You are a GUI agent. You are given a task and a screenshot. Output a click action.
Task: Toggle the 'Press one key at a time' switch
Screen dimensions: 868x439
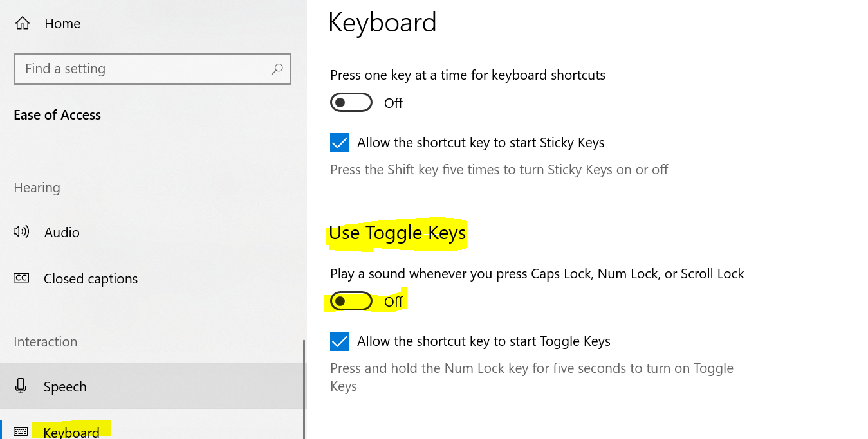(351, 102)
